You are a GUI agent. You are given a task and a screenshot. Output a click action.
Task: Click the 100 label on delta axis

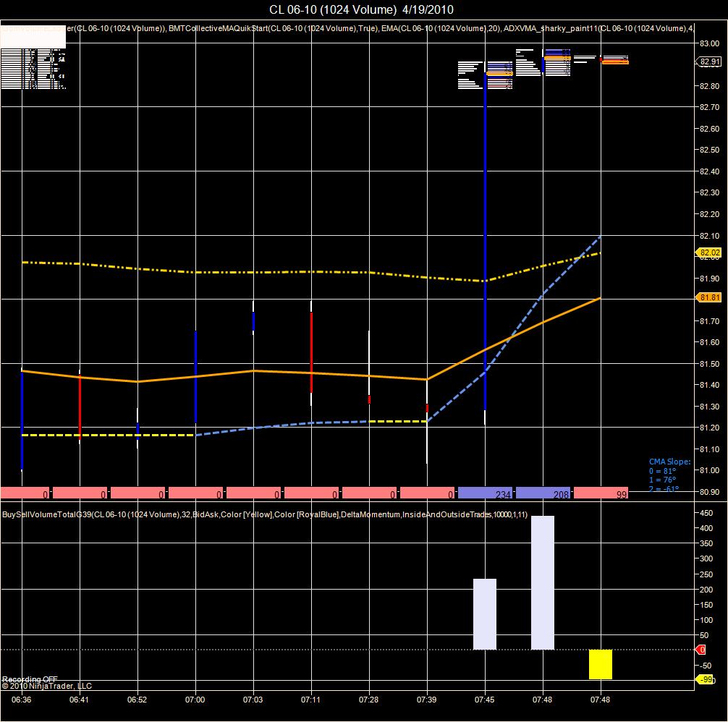tap(706, 620)
